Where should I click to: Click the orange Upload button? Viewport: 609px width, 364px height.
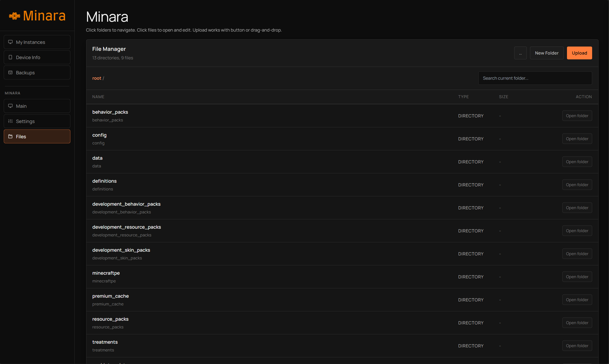[579, 53]
